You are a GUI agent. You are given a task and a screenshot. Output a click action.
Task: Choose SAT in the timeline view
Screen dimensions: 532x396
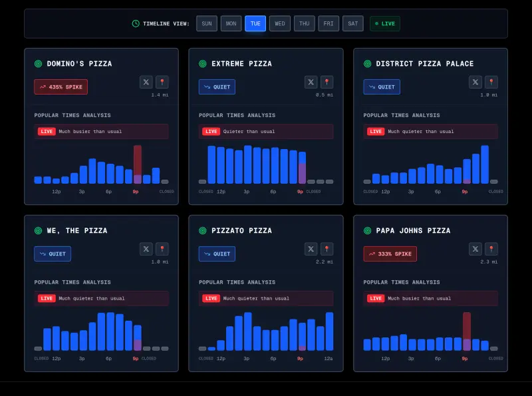(353, 24)
